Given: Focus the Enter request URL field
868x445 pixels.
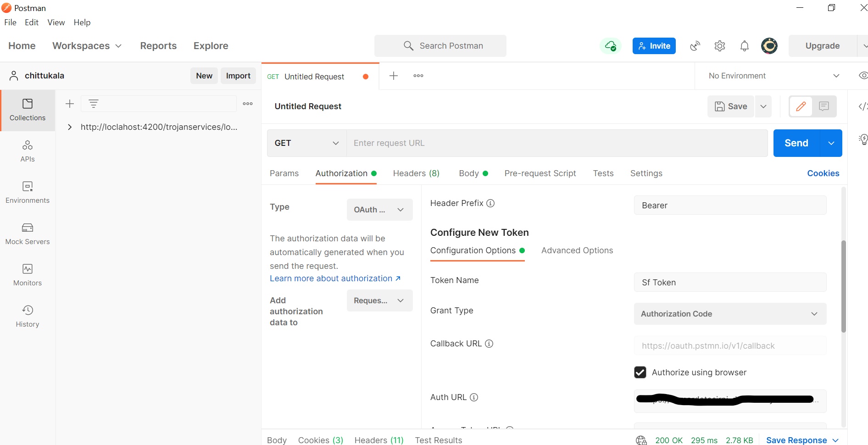Looking at the screenshot, I should 557,143.
